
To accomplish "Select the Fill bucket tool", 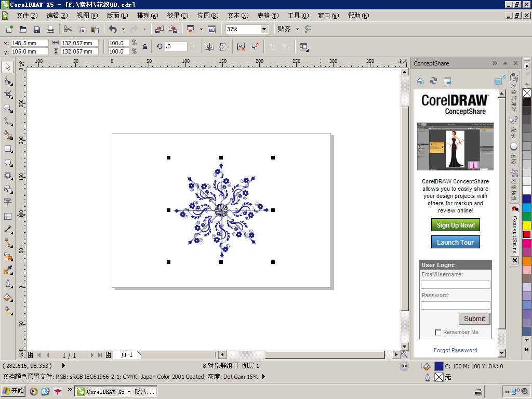I will tap(8, 297).
